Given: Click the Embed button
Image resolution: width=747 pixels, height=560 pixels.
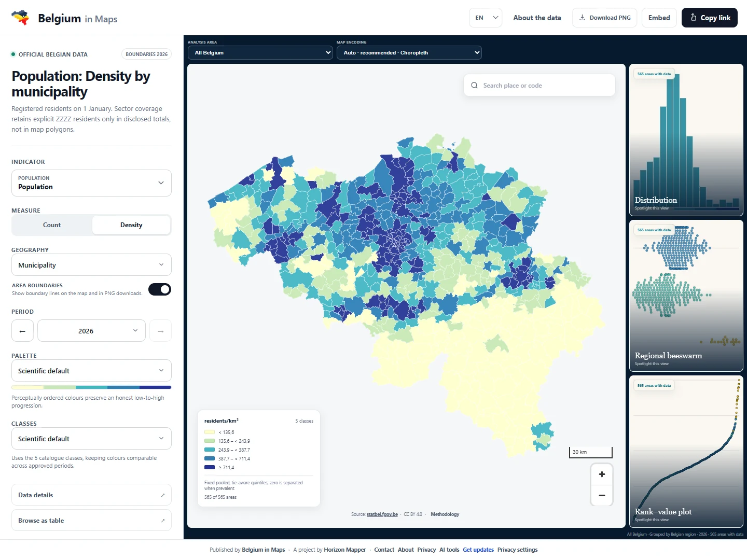Looking at the screenshot, I should pyautogui.click(x=659, y=18).
